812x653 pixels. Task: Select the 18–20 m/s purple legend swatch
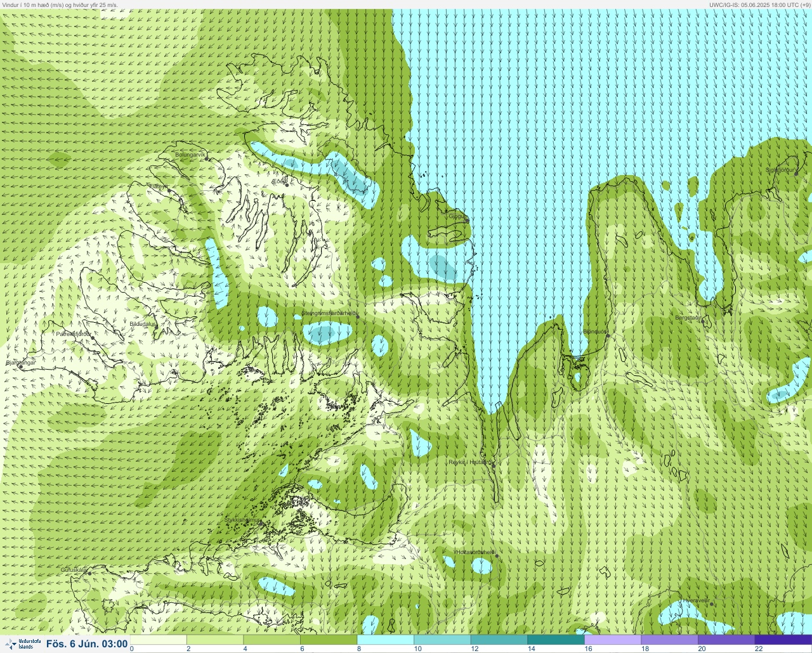670,640
